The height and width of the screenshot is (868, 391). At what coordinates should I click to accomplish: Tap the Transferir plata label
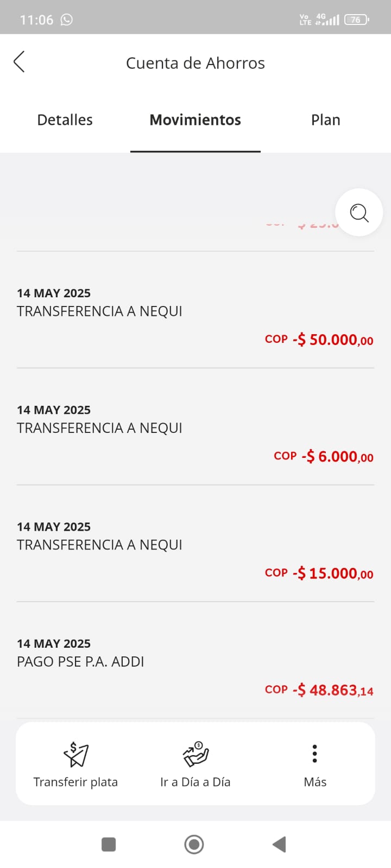pos(75,782)
